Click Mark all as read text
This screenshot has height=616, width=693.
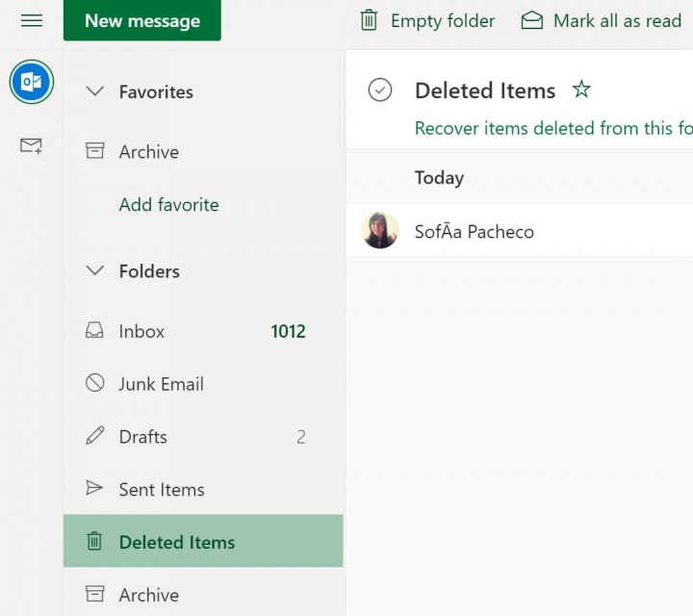click(x=617, y=21)
